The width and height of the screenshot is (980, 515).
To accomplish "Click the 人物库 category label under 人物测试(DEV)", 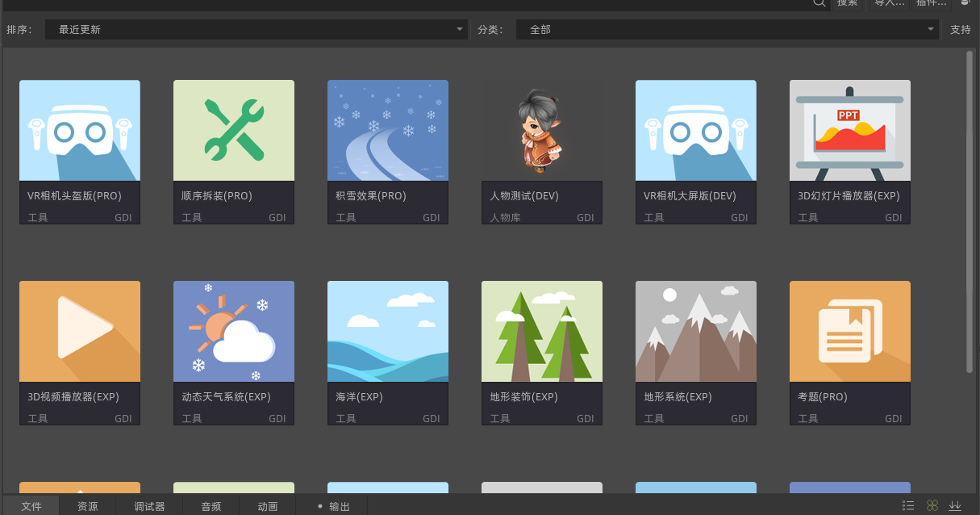I will (x=506, y=218).
